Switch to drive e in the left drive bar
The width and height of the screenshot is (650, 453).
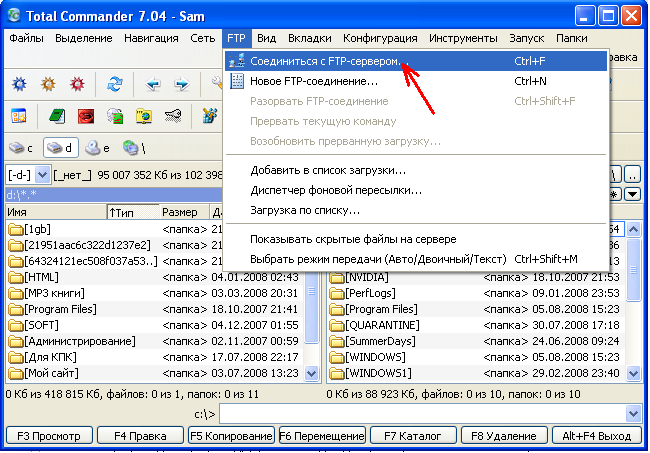(x=98, y=148)
